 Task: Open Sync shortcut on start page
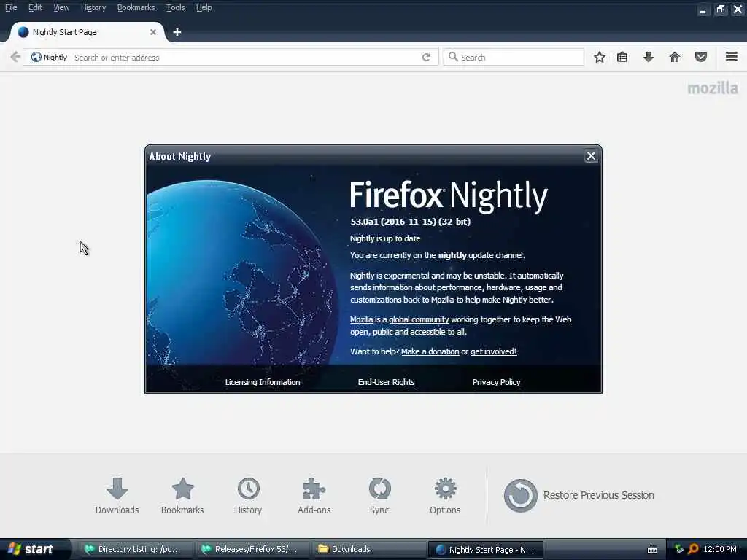tap(379, 495)
